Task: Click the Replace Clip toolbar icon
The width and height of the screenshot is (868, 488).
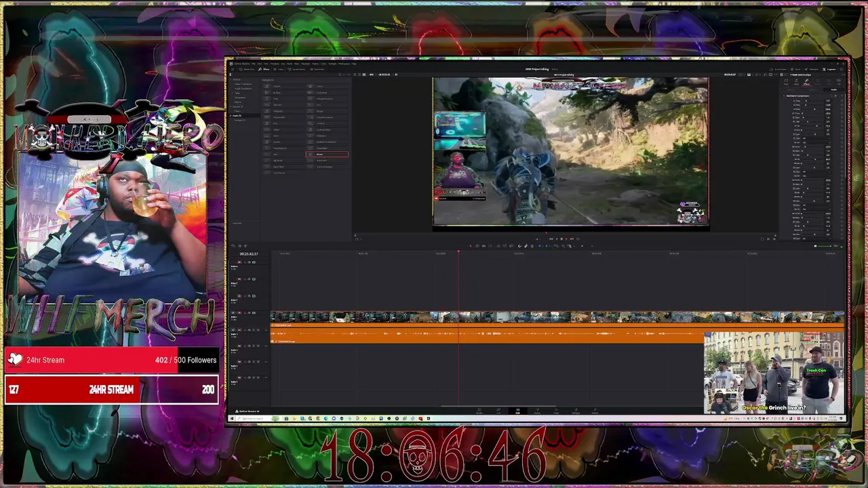Action: pyautogui.click(x=511, y=245)
